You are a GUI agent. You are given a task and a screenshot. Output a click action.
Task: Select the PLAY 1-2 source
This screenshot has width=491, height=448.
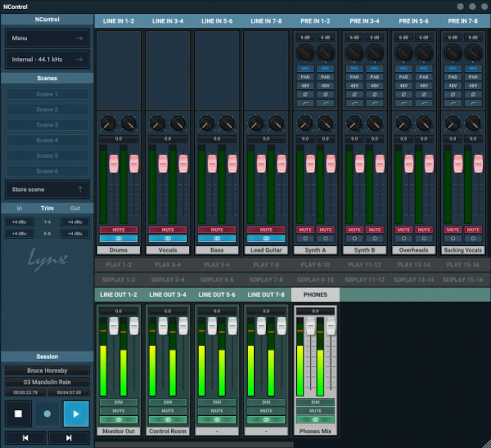pos(119,265)
